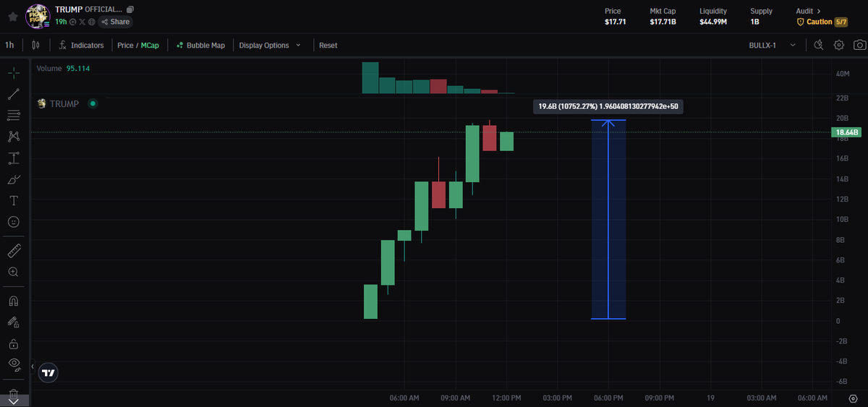Toggle hide all drawings eye icon
The image size is (868, 407).
pos(14,364)
